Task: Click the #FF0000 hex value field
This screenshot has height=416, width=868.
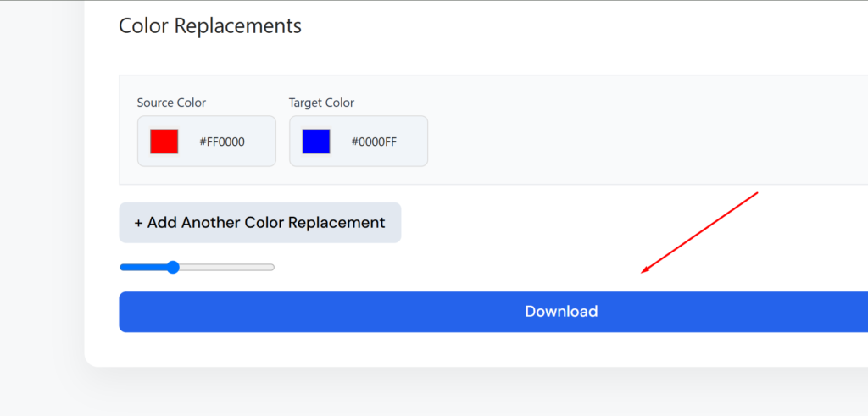Action: 222,141
